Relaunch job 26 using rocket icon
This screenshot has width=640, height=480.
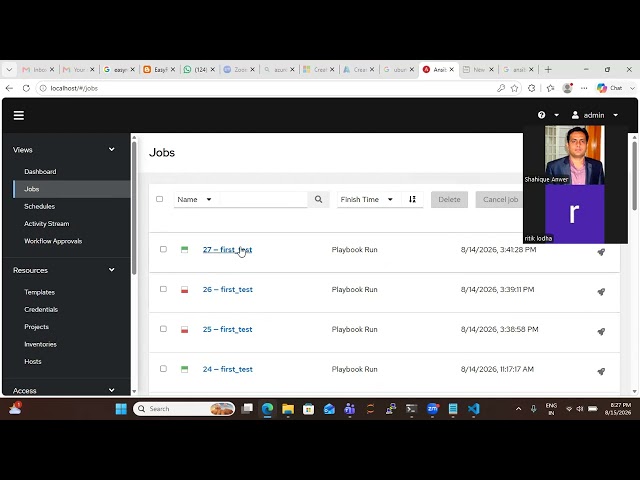coord(601,291)
